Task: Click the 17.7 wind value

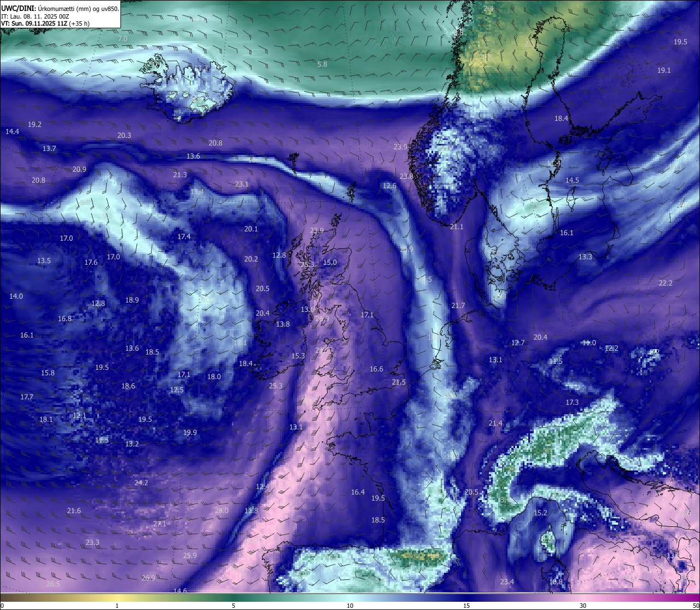Action: [27, 397]
